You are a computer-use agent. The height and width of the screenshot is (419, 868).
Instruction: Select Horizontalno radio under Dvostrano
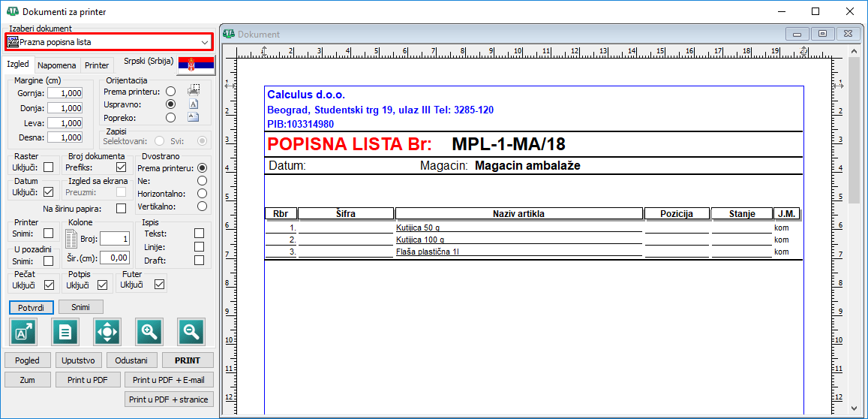coord(202,193)
